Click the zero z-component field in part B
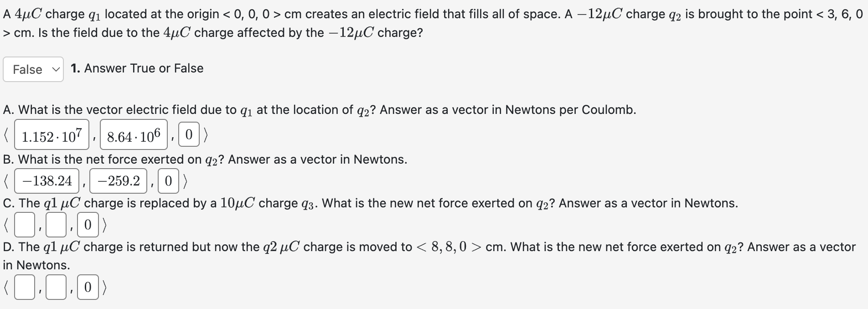The image size is (868, 309). 168,181
